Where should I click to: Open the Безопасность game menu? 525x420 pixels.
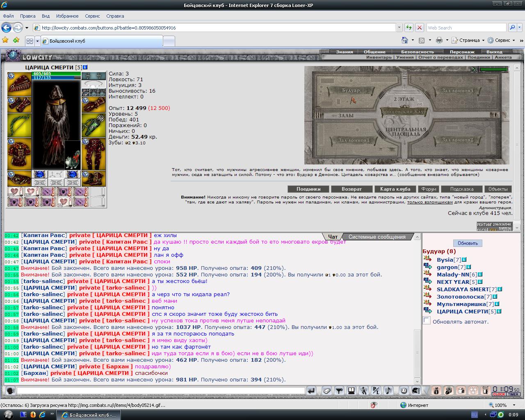click(417, 52)
